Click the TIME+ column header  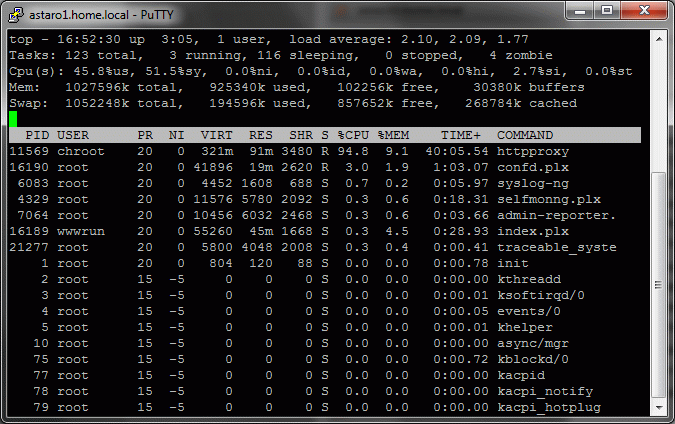460,135
